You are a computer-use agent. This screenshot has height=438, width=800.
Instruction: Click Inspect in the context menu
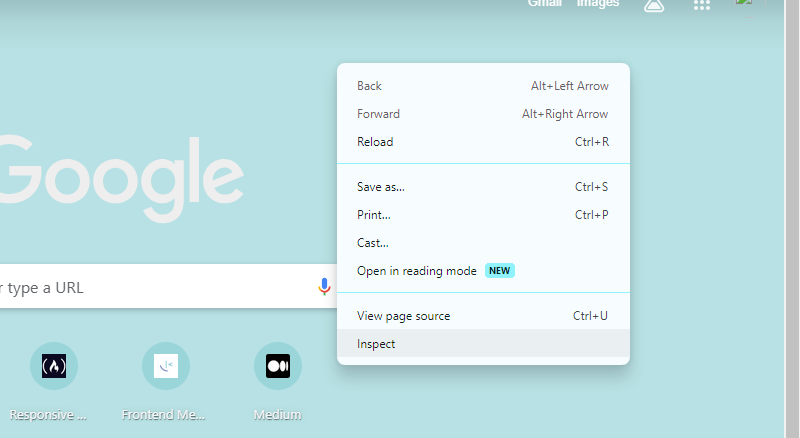(x=483, y=344)
